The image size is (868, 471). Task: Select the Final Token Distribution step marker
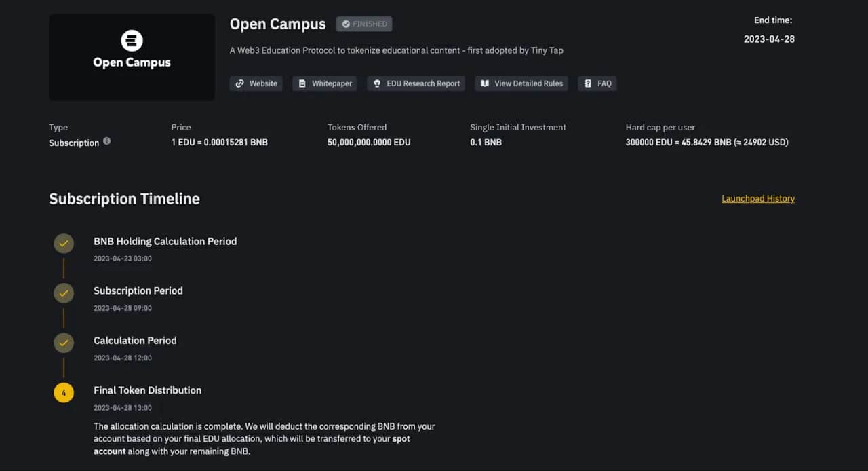63,392
